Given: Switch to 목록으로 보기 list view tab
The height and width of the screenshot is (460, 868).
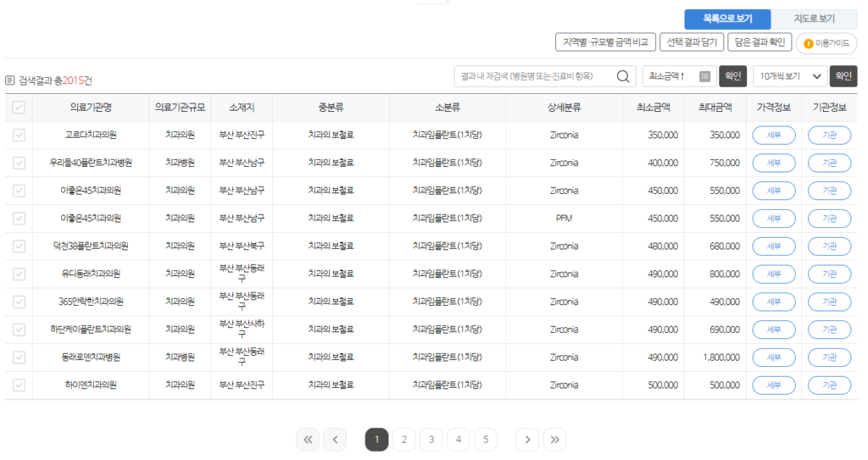Looking at the screenshot, I should pos(727,19).
